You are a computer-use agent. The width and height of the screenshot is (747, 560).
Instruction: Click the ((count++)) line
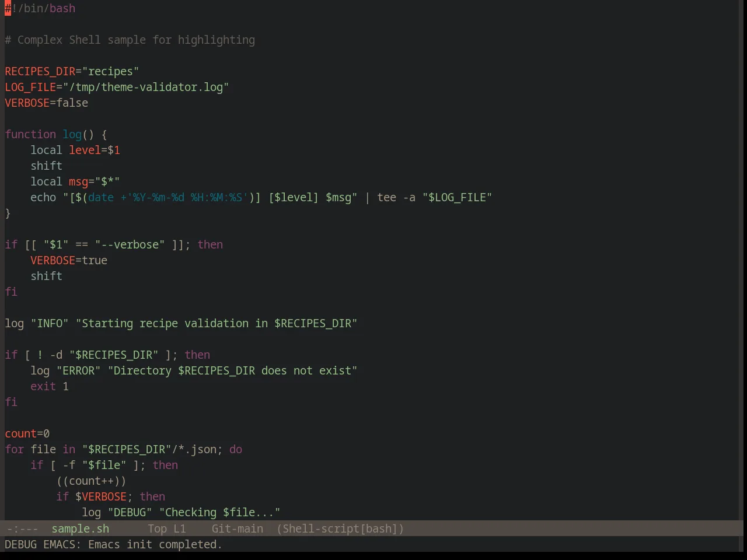[x=91, y=481]
